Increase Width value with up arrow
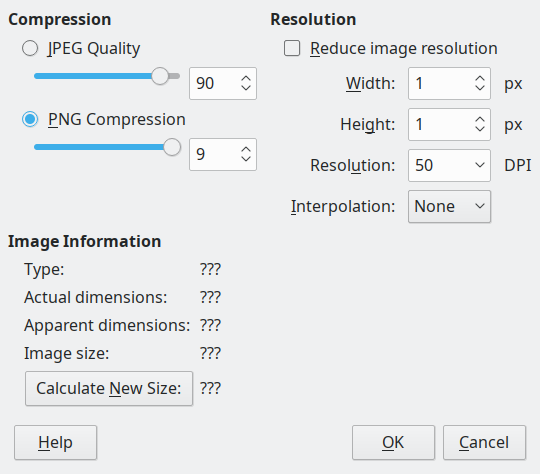 point(480,79)
